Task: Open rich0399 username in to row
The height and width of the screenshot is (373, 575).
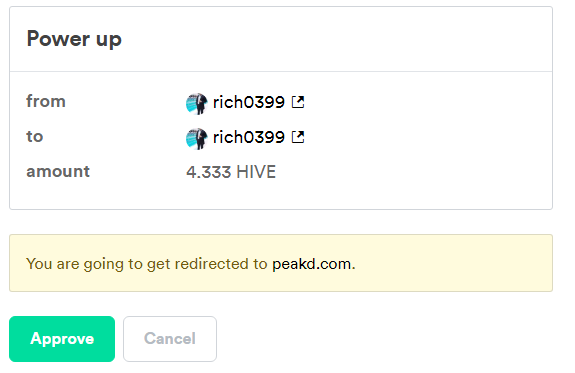Action: [x=249, y=137]
